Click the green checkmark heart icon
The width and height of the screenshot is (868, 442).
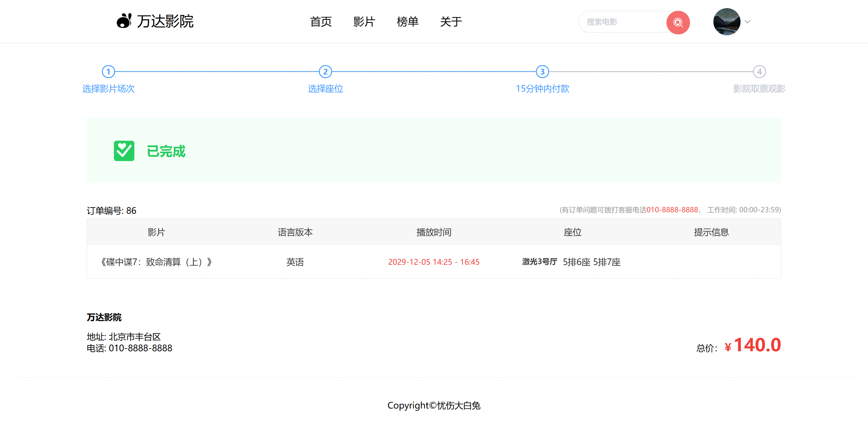[124, 151]
